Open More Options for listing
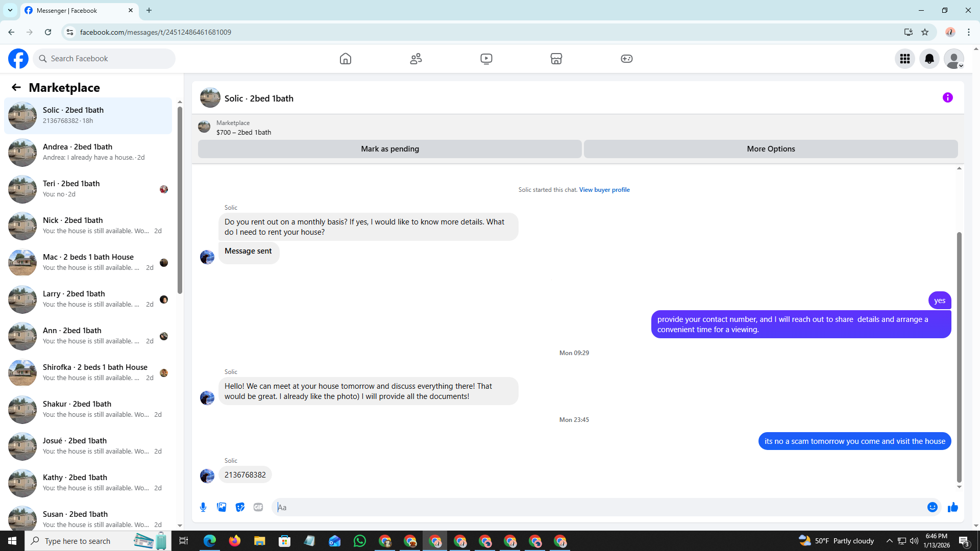 (x=770, y=149)
